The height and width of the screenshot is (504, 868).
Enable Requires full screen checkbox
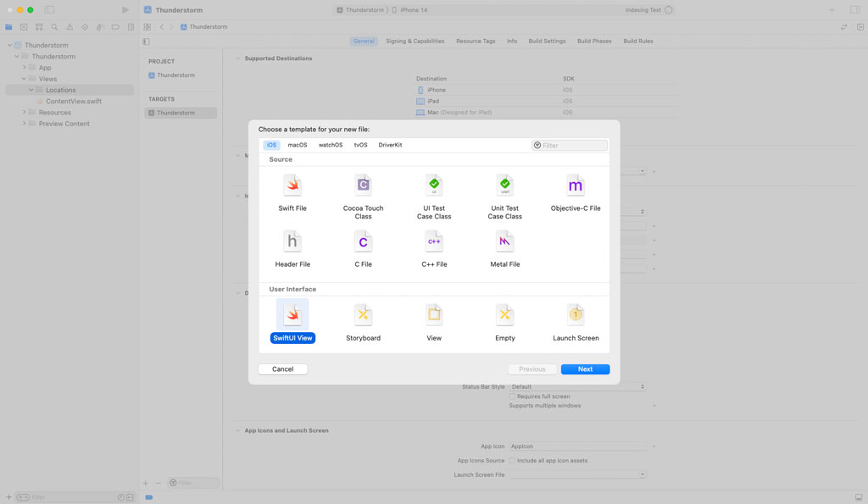[x=512, y=396]
